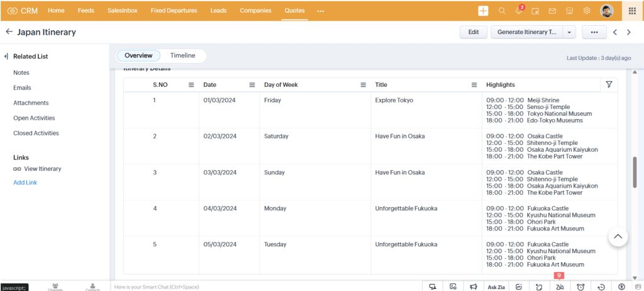Click the Edit button
644x291 pixels.
pos(473,32)
